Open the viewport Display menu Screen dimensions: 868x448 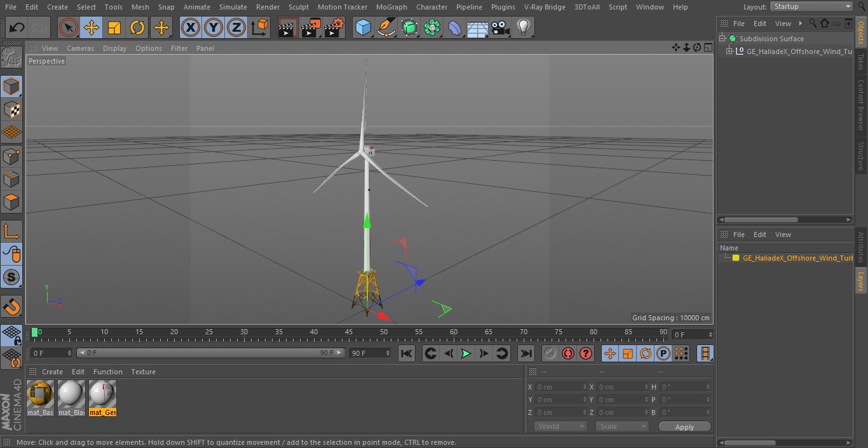[114, 48]
